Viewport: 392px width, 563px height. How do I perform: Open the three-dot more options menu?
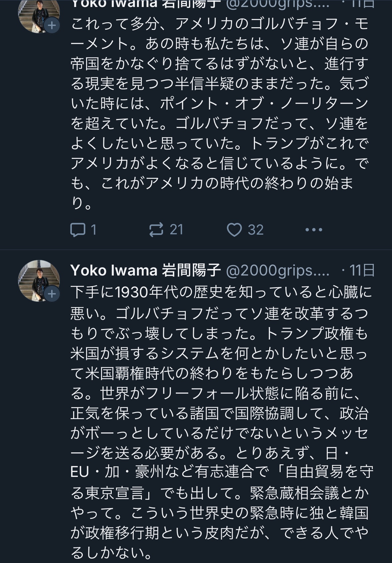(314, 230)
